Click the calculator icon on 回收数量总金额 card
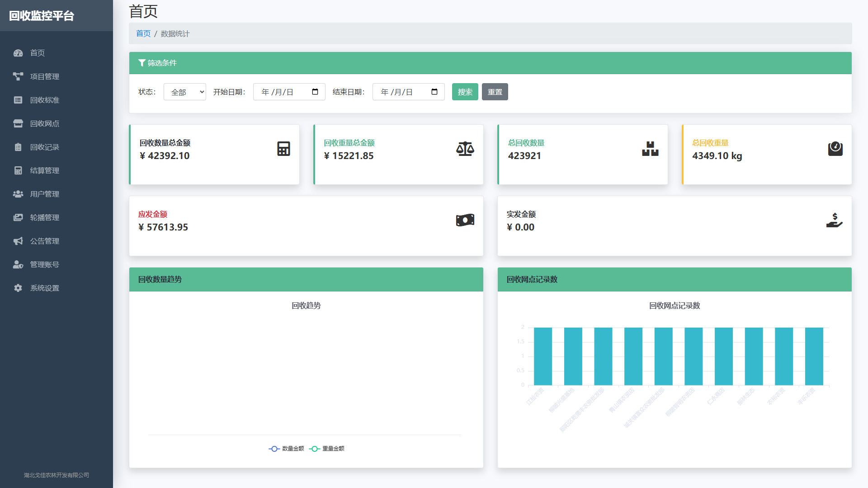Viewport: 868px width, 488px height. coord(283,149)
